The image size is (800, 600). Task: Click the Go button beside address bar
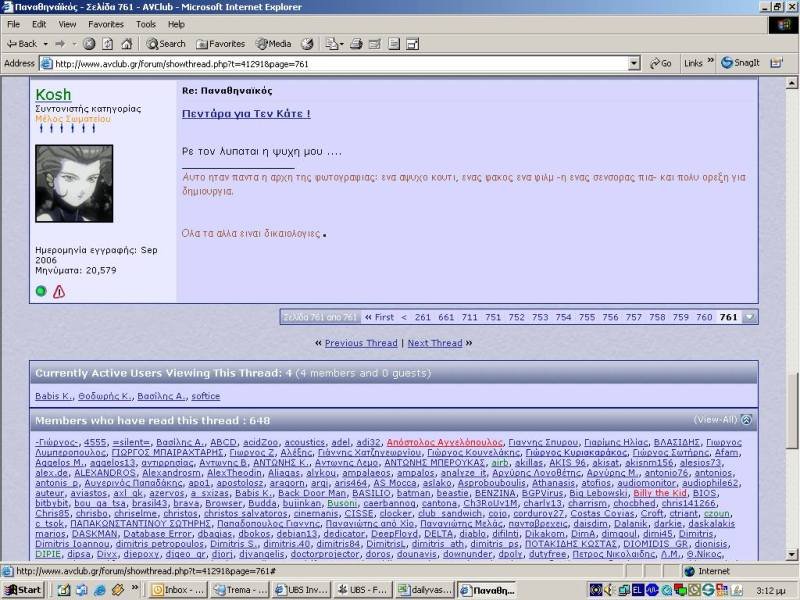point(660,63)
